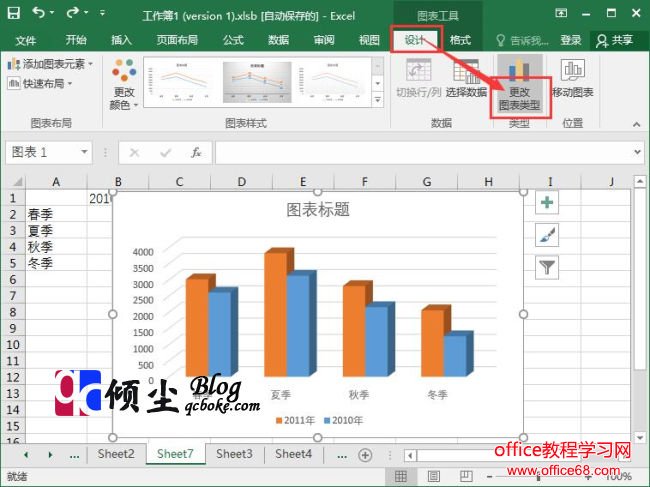Click the Tell me lightbulb search box
The image size is (650, 487).
[523, 41]
